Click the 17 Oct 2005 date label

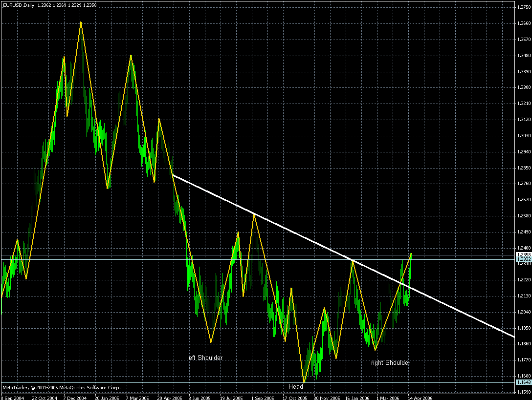[x=295, y=398]
